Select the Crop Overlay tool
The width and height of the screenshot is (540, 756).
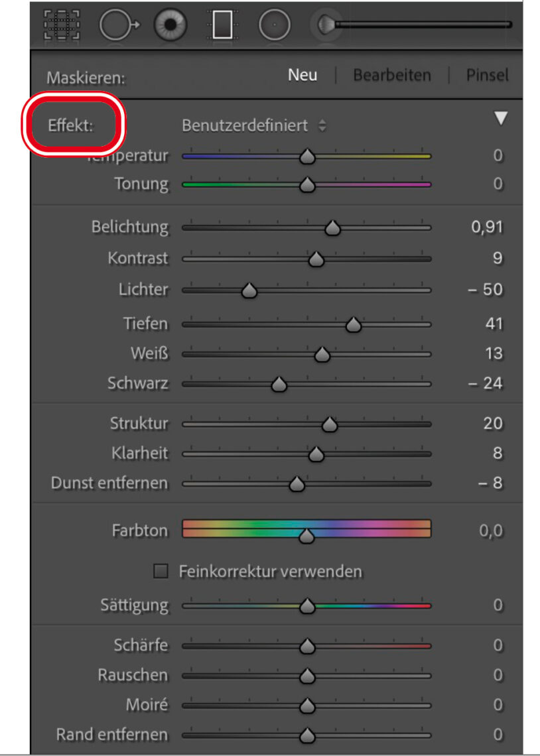point(61,25)
